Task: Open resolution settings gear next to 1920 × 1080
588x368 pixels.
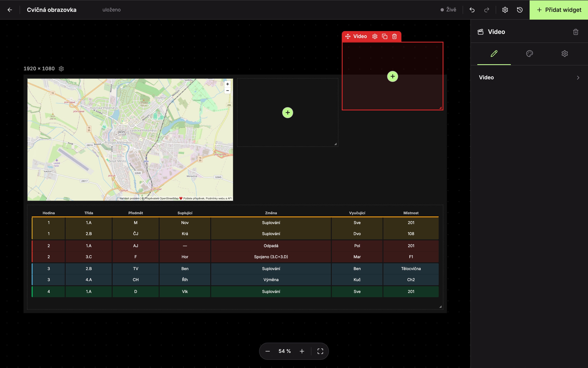Action: (61, 69)
